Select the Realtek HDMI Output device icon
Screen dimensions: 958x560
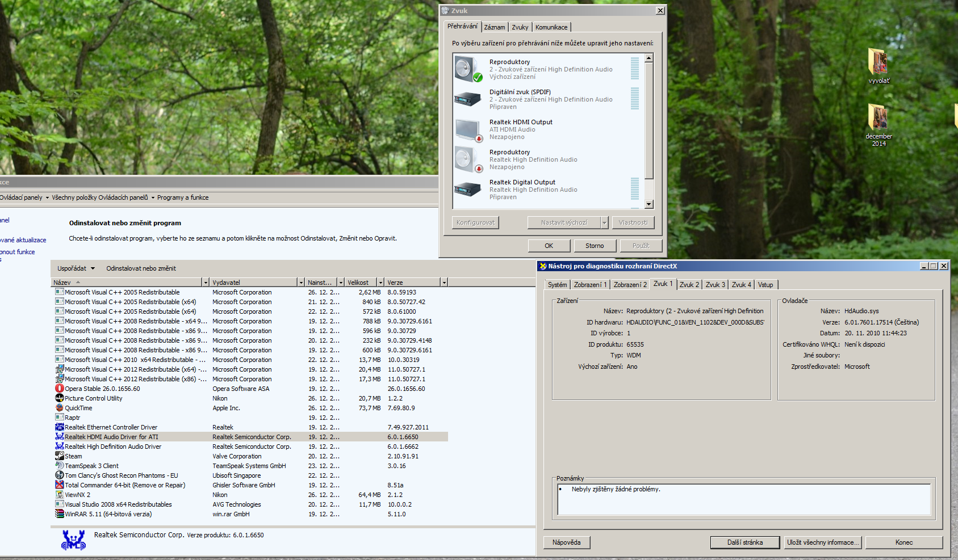tap(468, 129)
